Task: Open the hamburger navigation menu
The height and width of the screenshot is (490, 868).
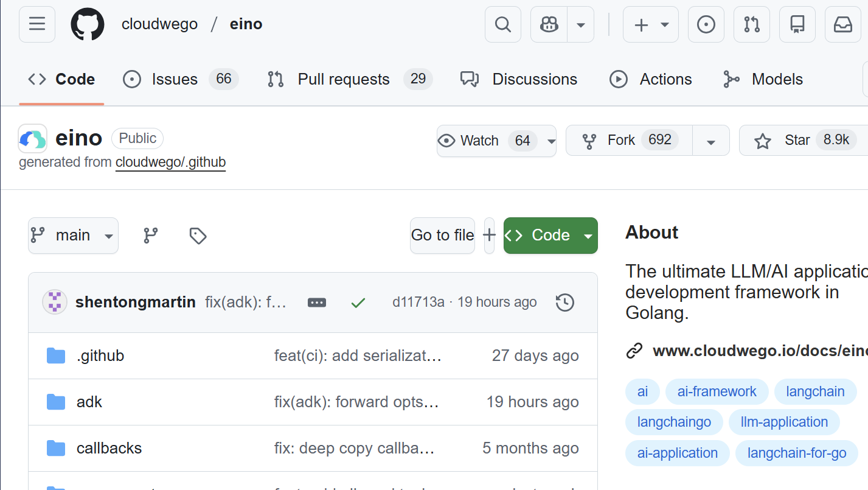Action: (x=37, y=24)
